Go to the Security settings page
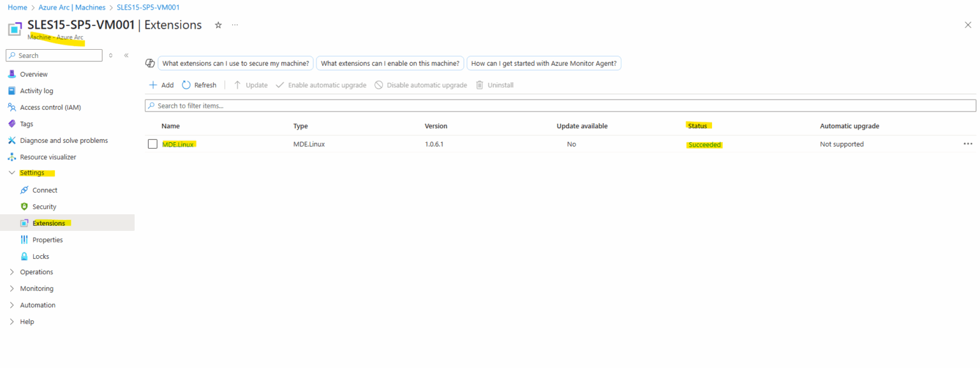980x368 pixels. pos(45,206)
